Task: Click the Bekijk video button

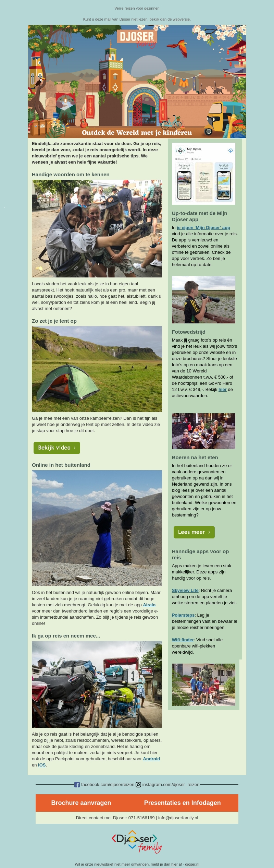Action: pyautogui.click(x=57, y=448)
